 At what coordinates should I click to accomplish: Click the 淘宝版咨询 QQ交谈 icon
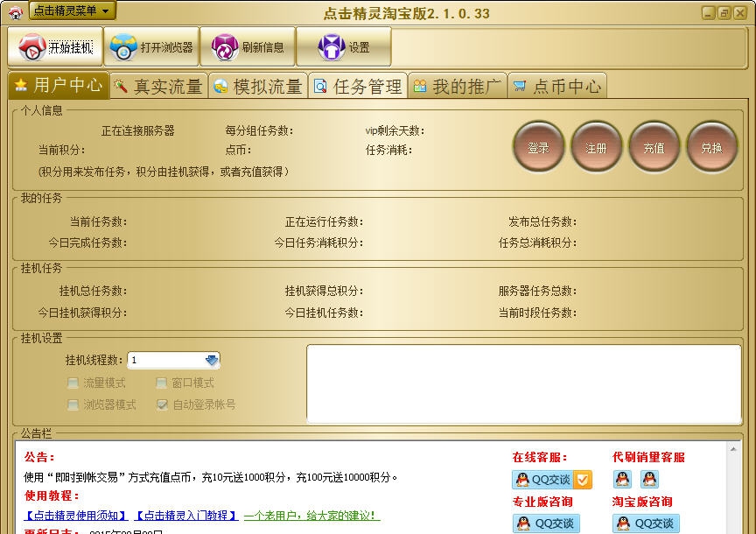click(644, 523)
